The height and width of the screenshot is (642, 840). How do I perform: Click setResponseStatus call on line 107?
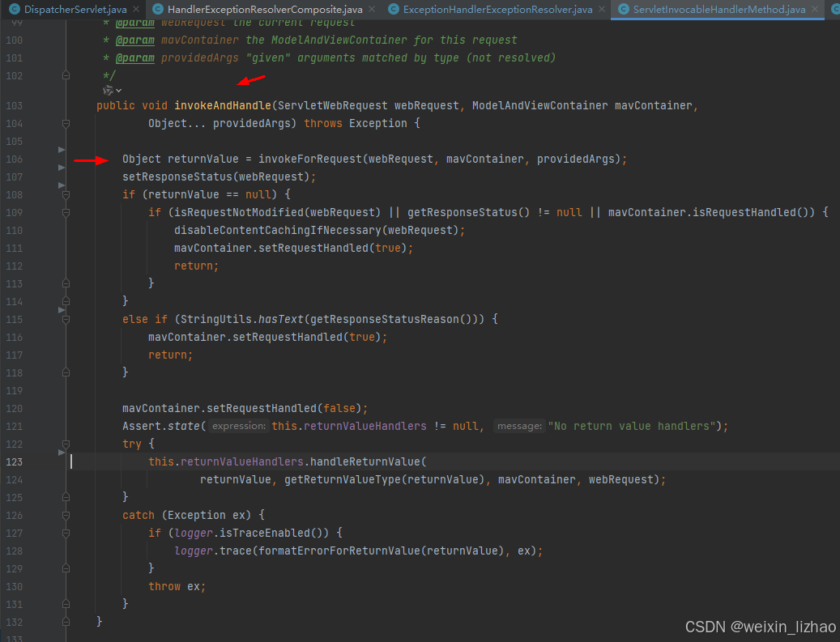coord(177,176)
